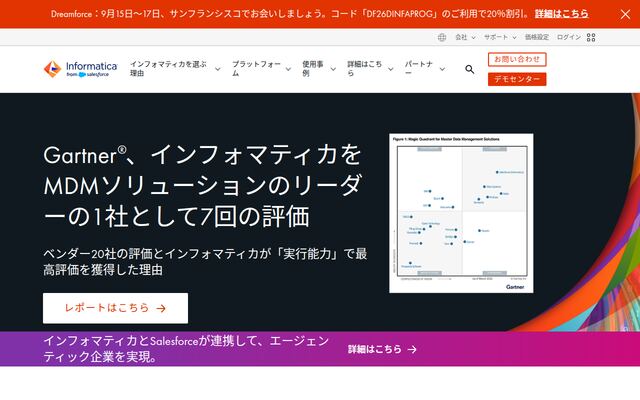640x400 pixels.
Task: Open the 詳細はこちら navigation menu
Action: tap(364, 69)
